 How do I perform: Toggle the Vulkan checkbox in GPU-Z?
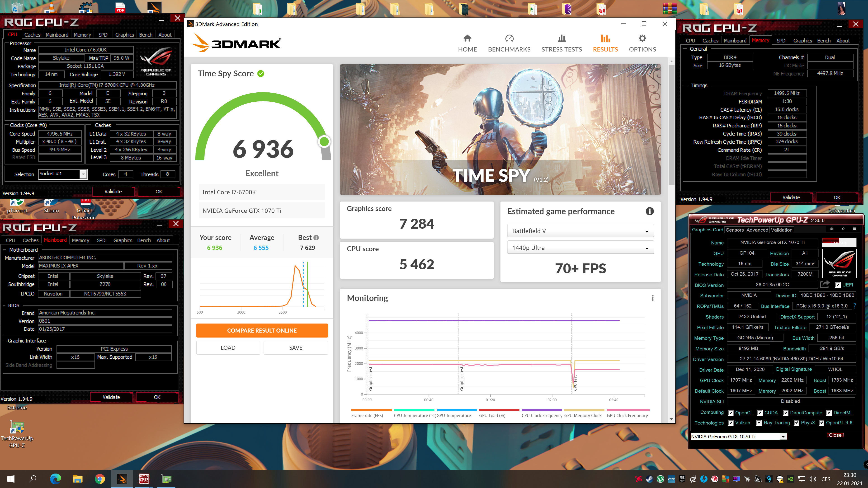point(731,423)
